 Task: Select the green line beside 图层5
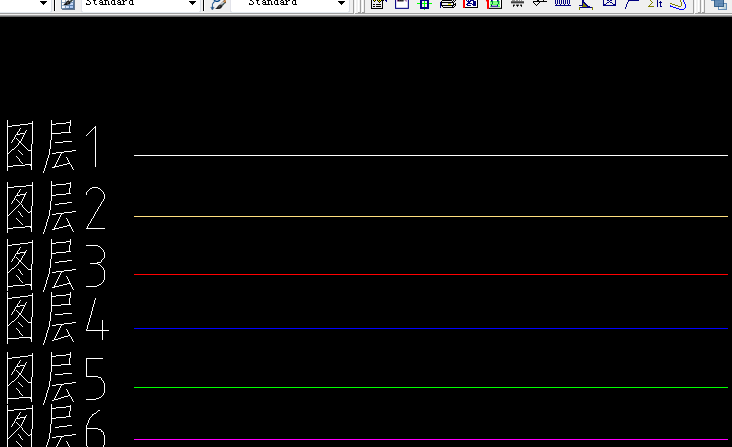[430, 387]
